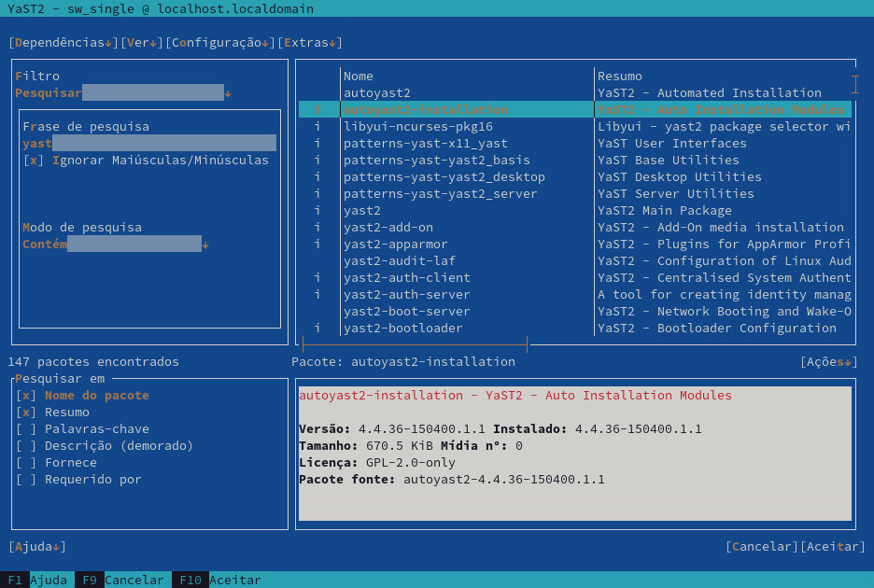Click the 147 pacotes encontrados status text
This screenshot has width=874, height=588.
pyautogui.click(x=93, y=362)
